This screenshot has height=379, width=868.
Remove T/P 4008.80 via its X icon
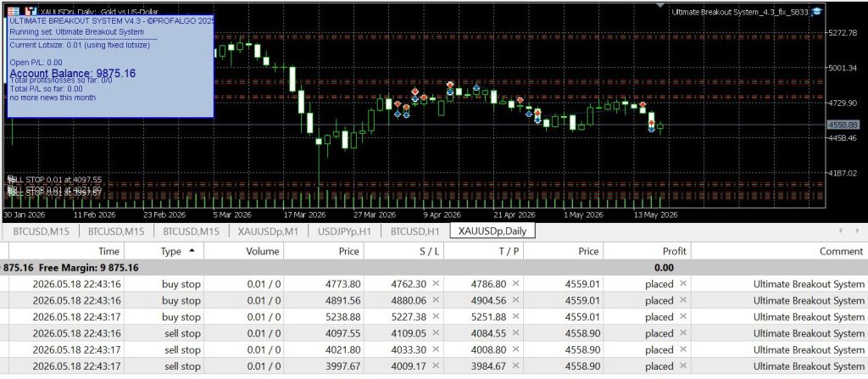[x=515, y=349]
